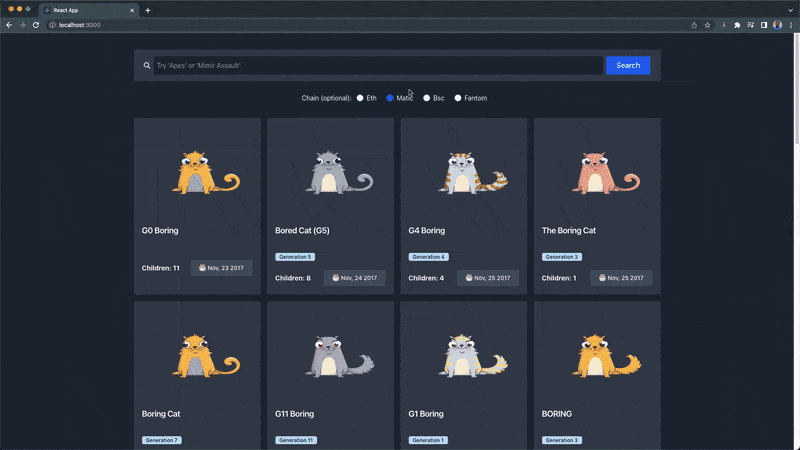Select the Eth chain radio button

pyautogui.click(x=360, y=98)
